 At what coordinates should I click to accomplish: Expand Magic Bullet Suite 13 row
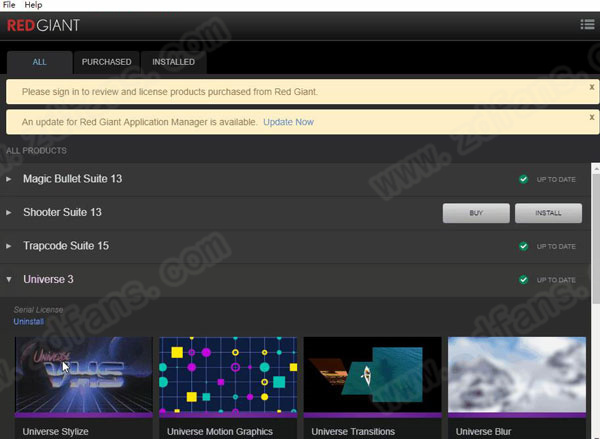click(8, 179)
